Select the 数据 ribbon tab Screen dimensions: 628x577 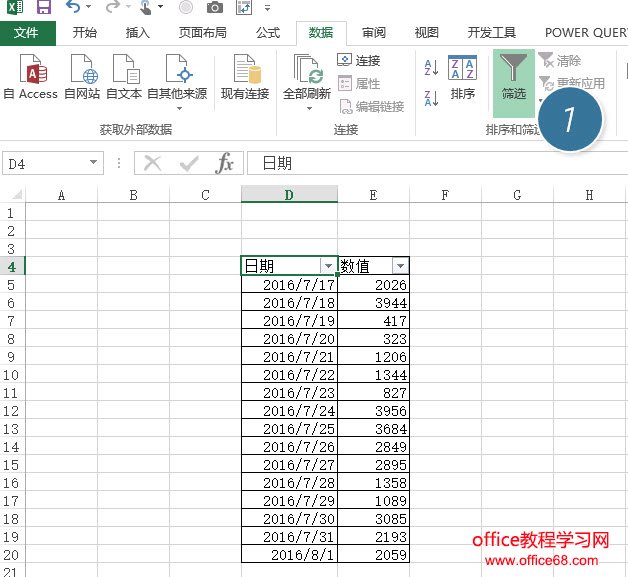point(321,33)
